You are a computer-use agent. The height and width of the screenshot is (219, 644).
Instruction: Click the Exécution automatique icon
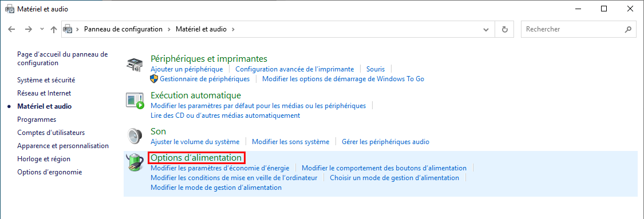[135, 101]
